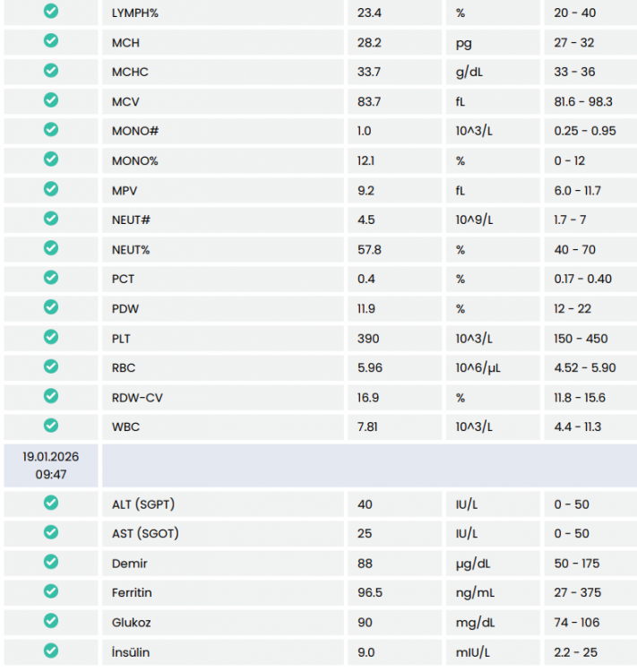Screen dimensions: 637x672
Task: Click the green check icon beside LYMPH%
Action: point(51,12)
